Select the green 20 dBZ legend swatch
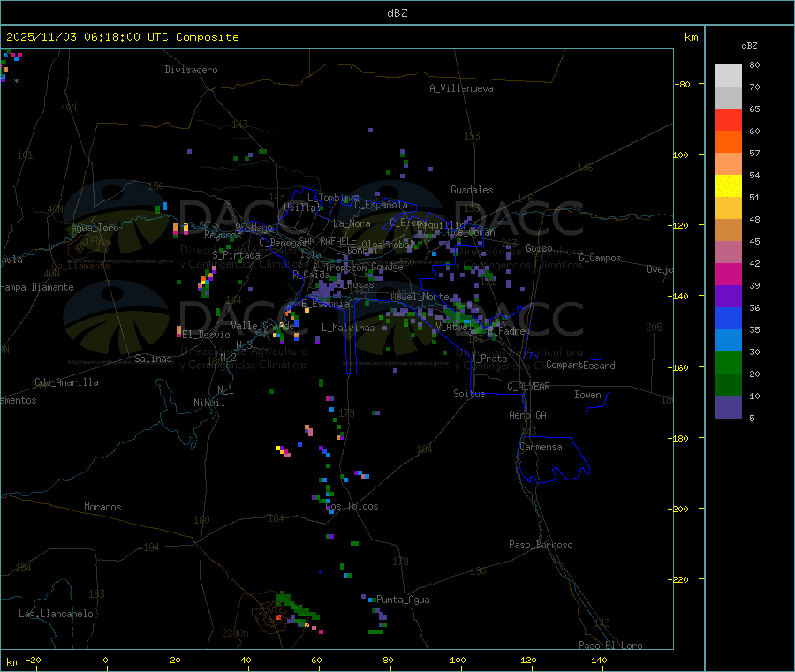Screen dimensions: 795x672 coord(728,362)
